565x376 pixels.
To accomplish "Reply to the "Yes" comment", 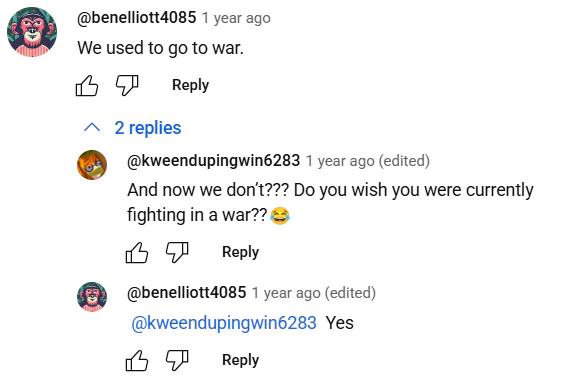I will (x=240, y=360).
